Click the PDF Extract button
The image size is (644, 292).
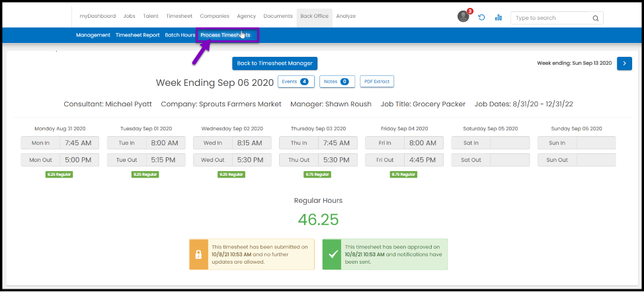click(x=377, y=81)
